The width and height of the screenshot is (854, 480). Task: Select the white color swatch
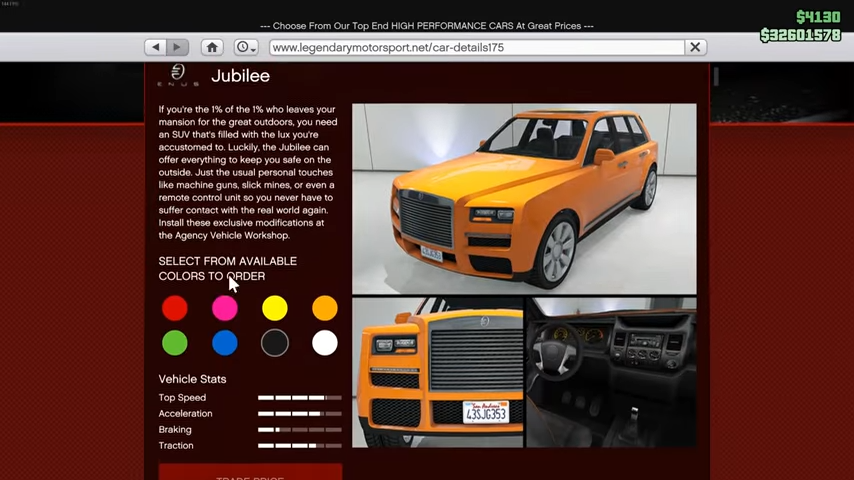point(325,343)
